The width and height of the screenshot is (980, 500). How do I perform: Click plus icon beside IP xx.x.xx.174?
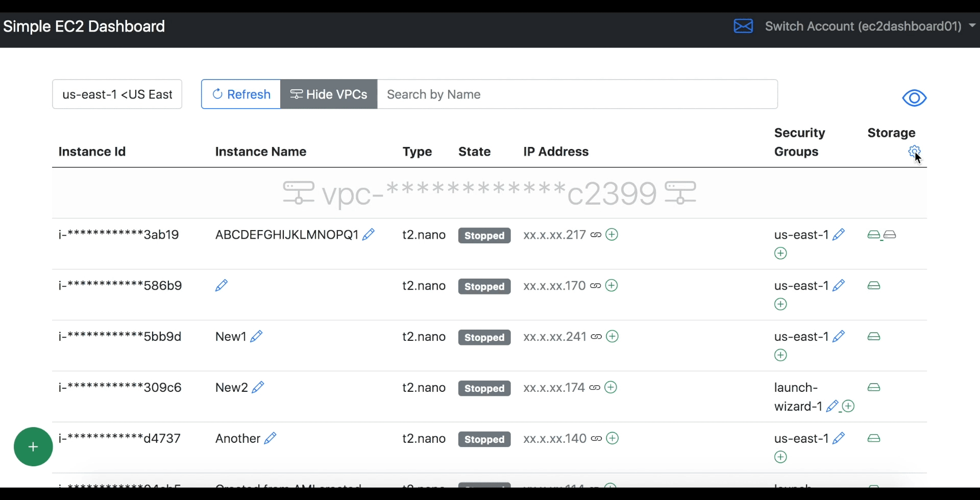pos(611,387)
